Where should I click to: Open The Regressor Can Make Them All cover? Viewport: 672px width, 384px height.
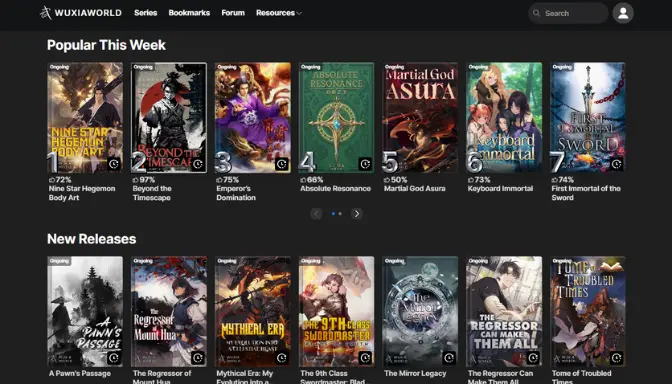[x=504, y=311]
